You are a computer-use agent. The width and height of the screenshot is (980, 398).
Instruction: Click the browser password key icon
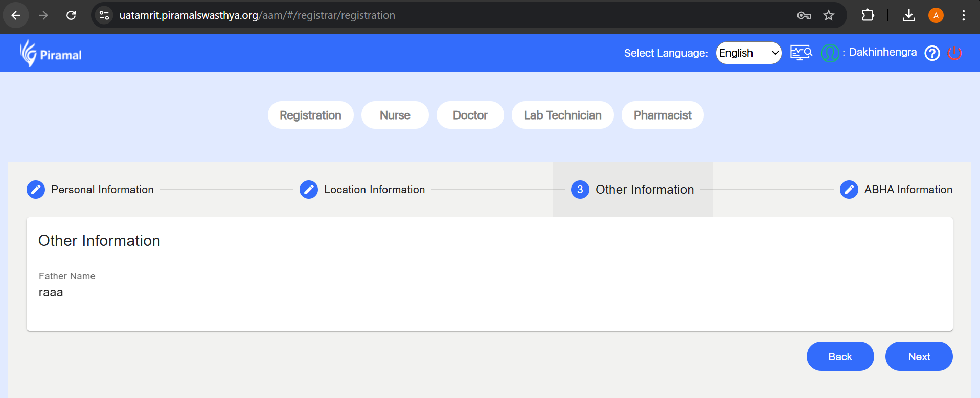[x=804, y=15]
